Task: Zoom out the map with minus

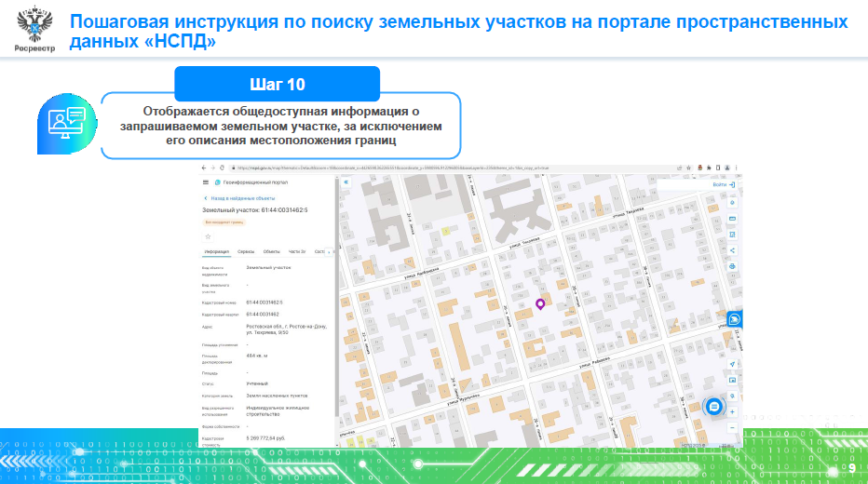Action: tap(732, 428)
